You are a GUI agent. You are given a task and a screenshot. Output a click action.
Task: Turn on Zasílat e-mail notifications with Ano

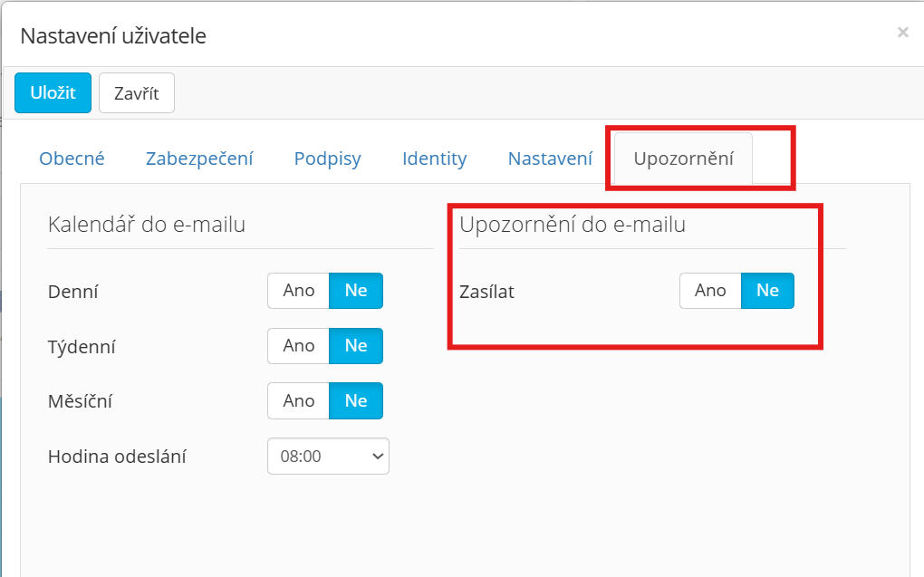pos(710,291)
